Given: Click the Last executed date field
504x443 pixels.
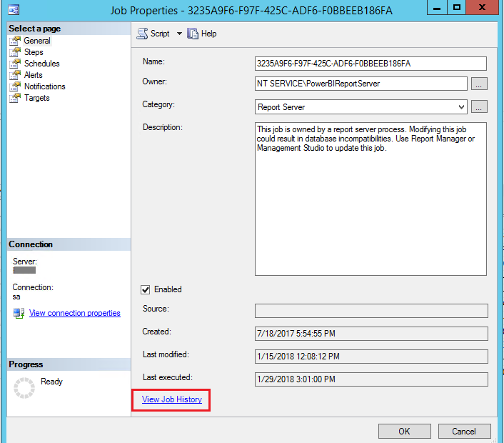Looking at the screenshot, I should [371, 379].
